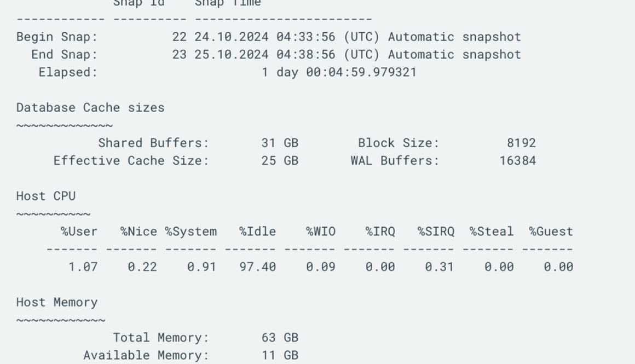Click the Elapsed time value
This screenshot has height=364, width=635.
pos(338,72)
